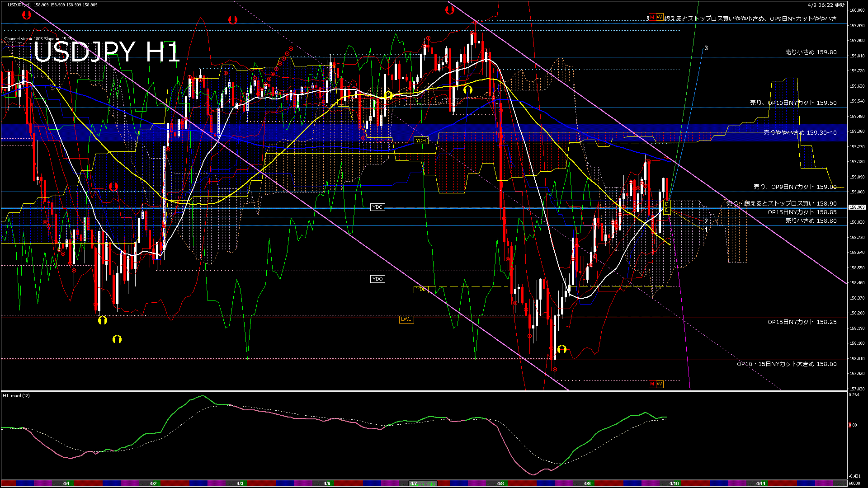Click the yellow circle marker on 4/6 moving averages
The height and width of the screenshot is (488, 868).
pyautogui.click(x=388, y=95)
